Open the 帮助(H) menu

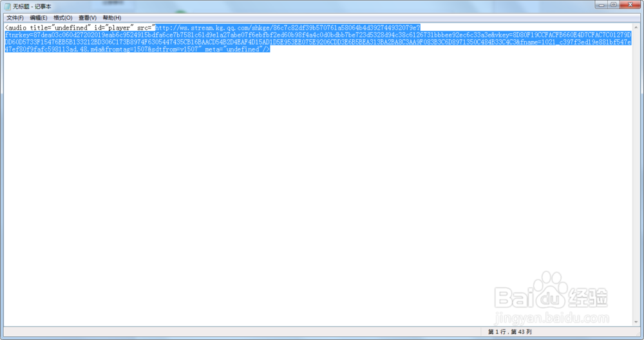click(111, 17)
